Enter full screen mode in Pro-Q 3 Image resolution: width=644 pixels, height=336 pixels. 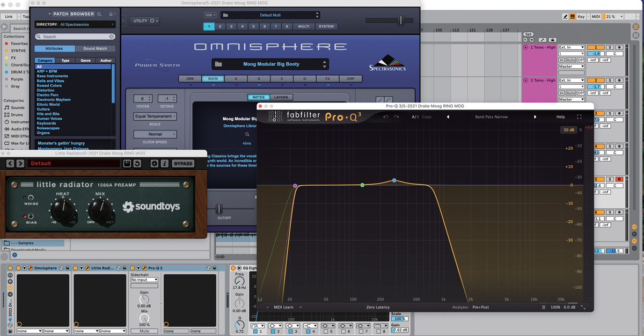579,116
